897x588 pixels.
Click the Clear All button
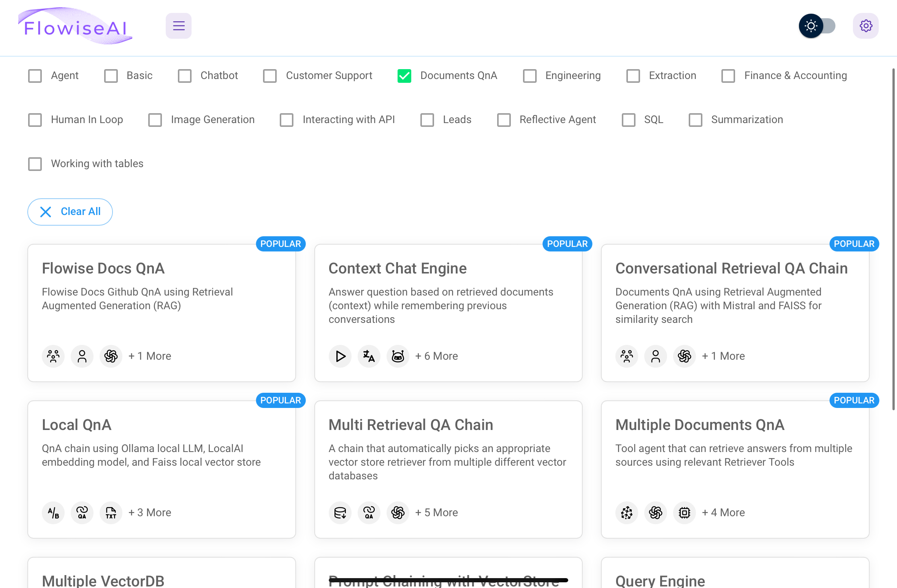pos(70,212)
